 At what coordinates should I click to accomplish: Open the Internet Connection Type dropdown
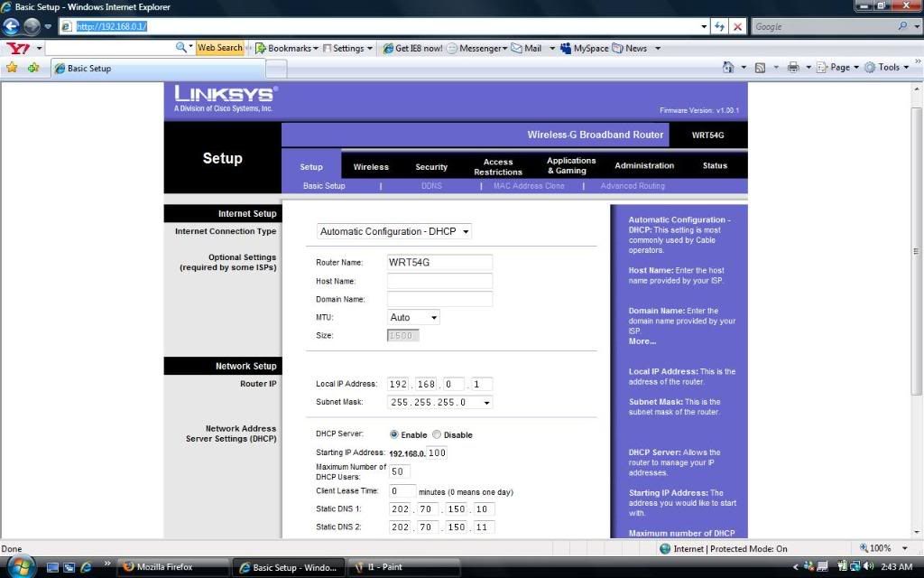pyautogui.click(x=393, y=231)
